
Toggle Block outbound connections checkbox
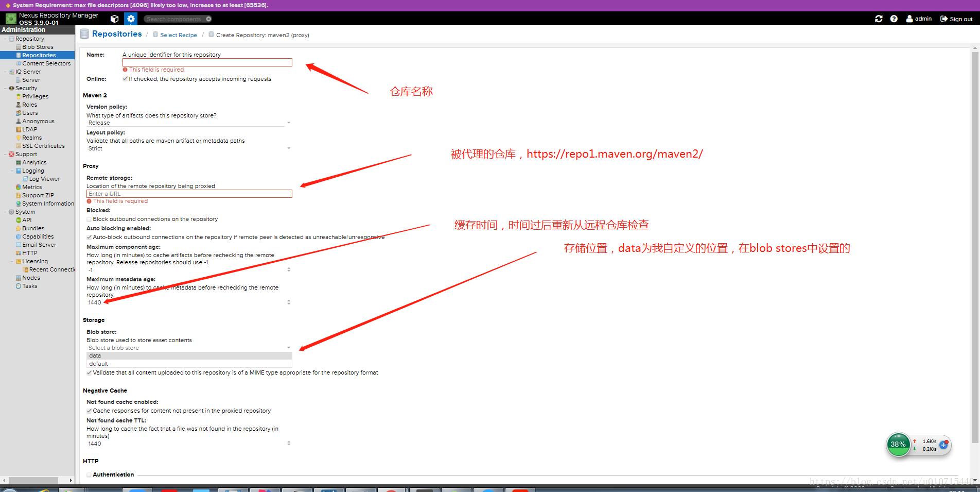(89, 219)
